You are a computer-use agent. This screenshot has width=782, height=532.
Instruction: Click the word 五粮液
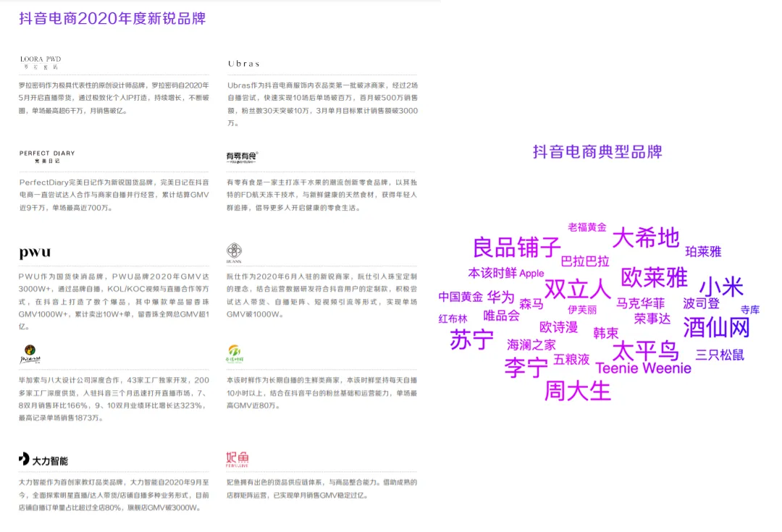(571, 360)
